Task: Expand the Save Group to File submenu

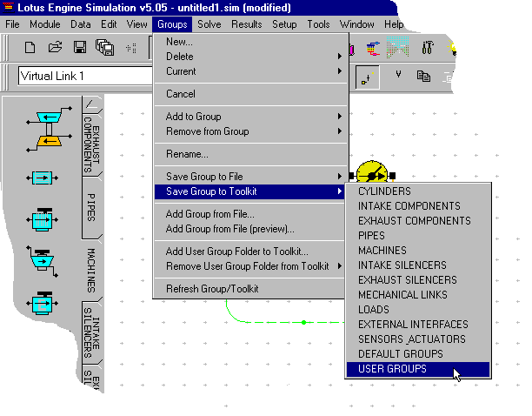Action: click(250, 177)
